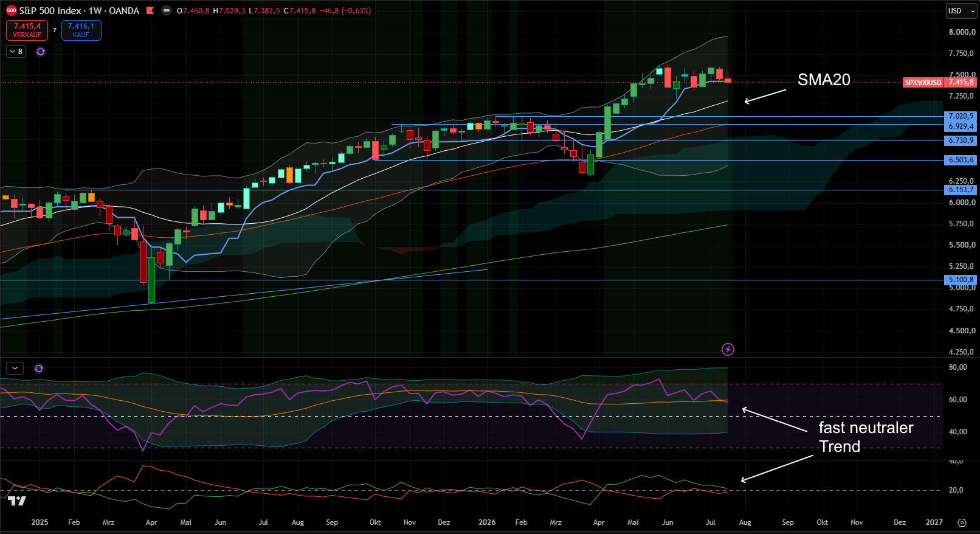Click the 7.415,4 VERKAUF sell button

[27, 30]
